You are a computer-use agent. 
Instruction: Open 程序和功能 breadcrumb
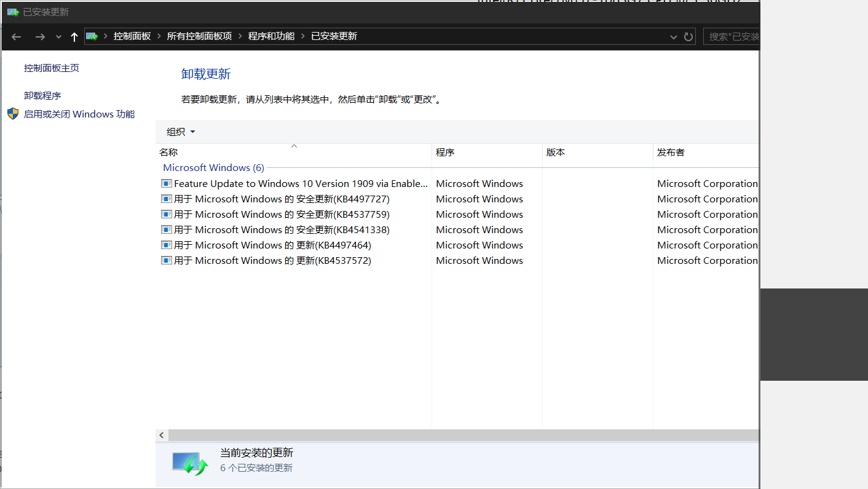point(271,36)
